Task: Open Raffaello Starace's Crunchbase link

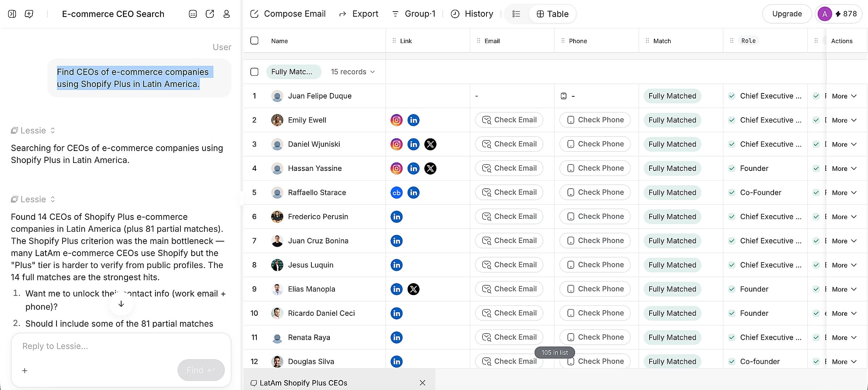Action: click(x=396, y=192)
